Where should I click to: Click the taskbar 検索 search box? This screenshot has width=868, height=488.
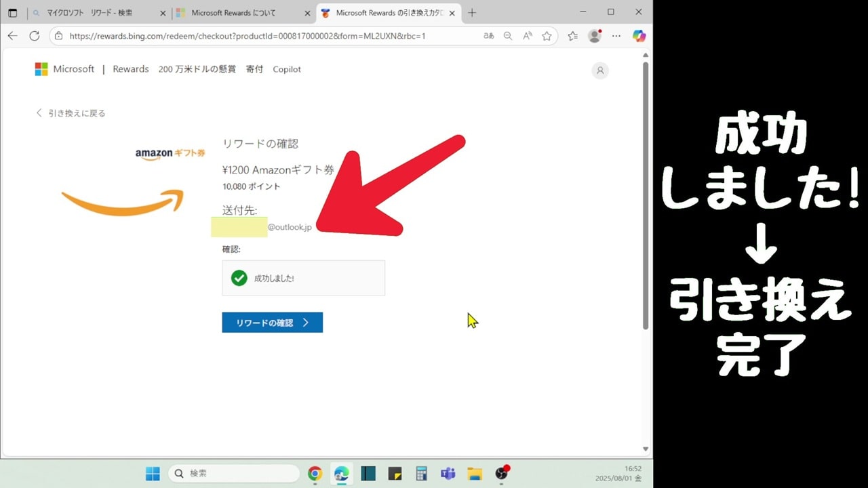[x=234, y=474]
